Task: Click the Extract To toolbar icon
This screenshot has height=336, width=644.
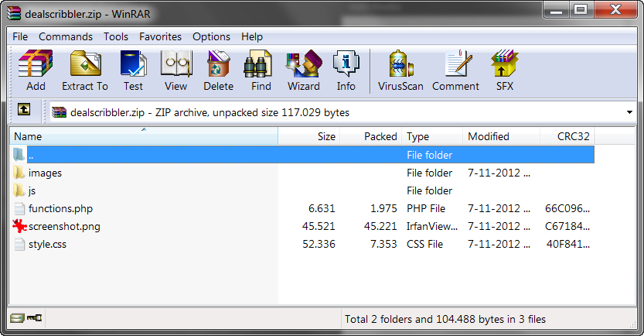Action: (x=85, y=70)
